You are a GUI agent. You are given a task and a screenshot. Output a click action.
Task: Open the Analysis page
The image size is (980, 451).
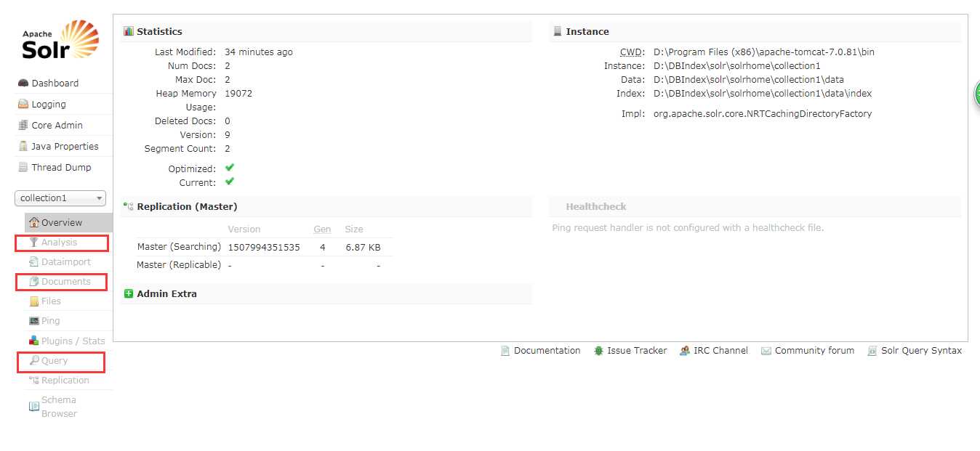pyautogui.click(x=69, y=242)
